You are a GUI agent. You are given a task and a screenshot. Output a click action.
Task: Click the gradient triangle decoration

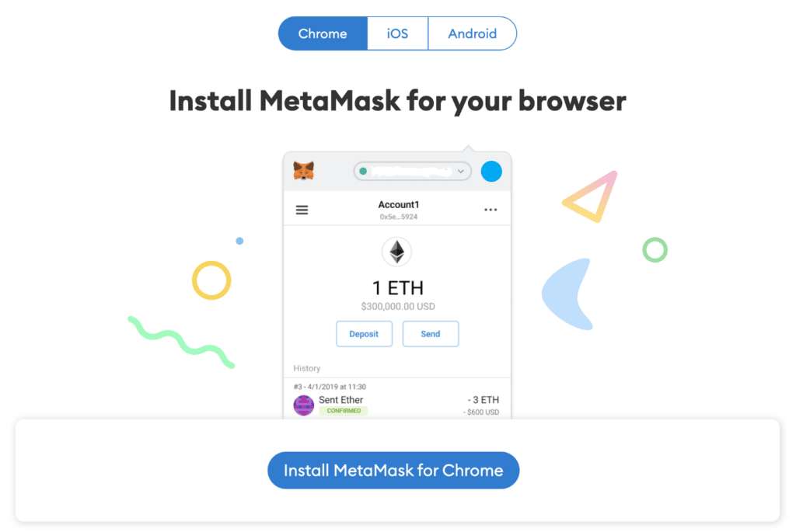591,196
